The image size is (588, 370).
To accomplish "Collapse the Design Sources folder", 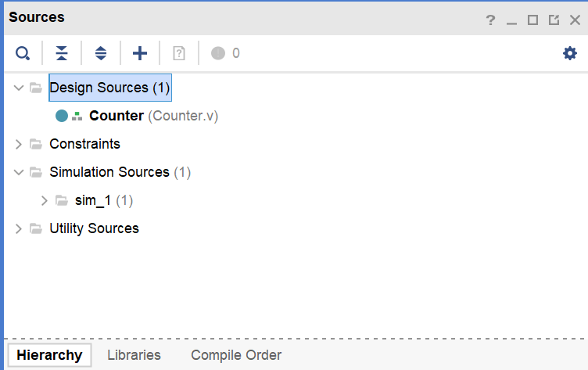I will point(20,88).
